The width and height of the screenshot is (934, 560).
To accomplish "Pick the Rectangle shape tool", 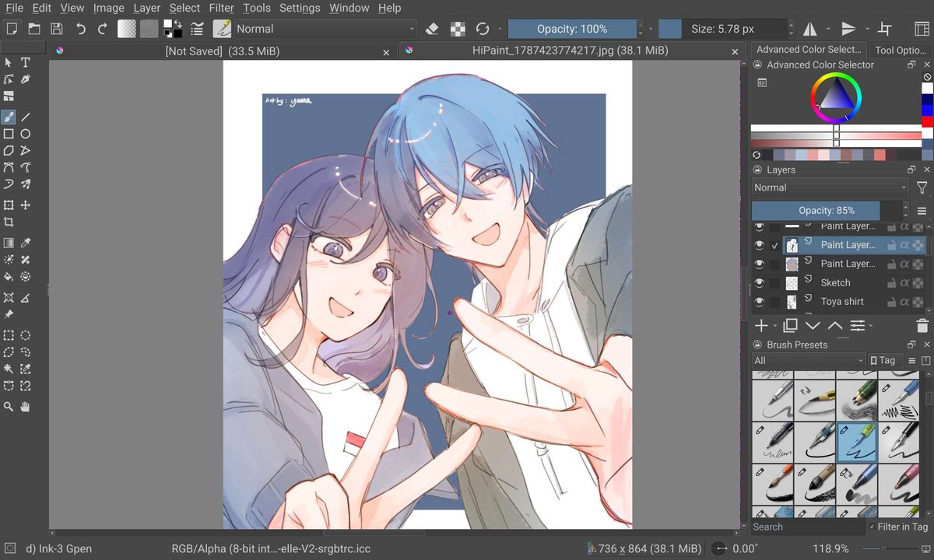I will 9,134.
